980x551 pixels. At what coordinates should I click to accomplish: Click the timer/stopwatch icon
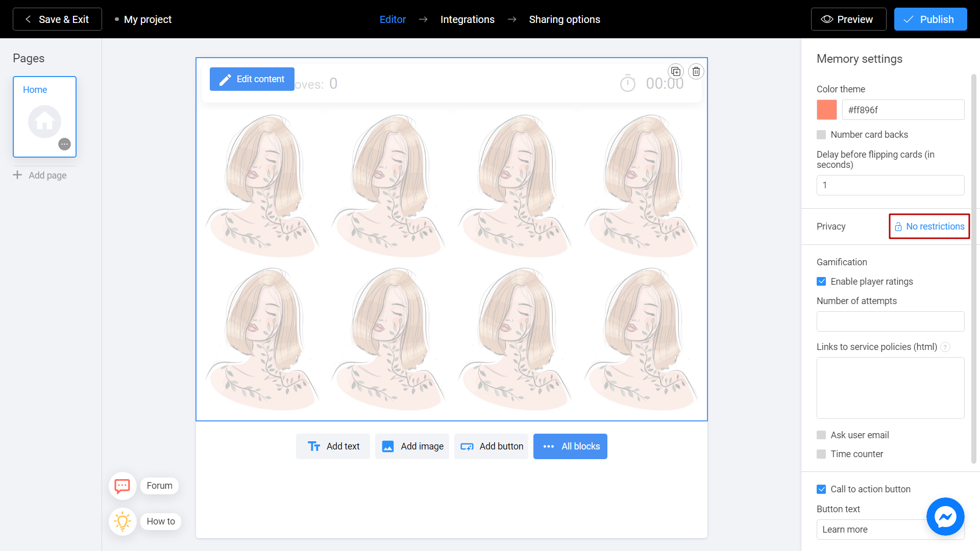(627, 84)
